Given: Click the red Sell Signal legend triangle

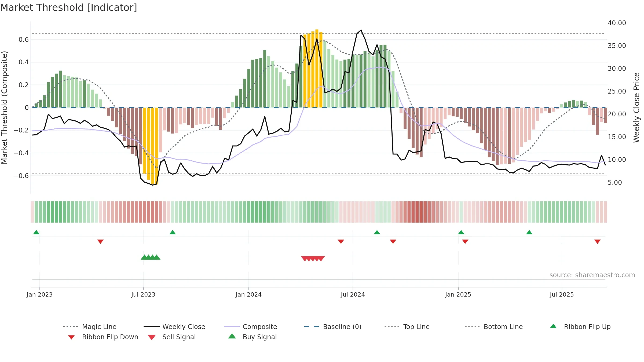Looking at the screenshot, I should [x=152, y=337].
